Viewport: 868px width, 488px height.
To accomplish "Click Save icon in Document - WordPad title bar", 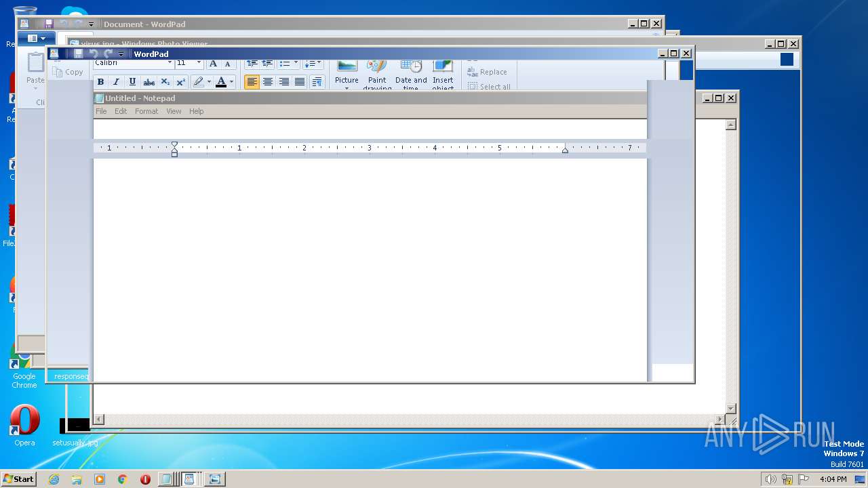I will [x=49, y=24].
